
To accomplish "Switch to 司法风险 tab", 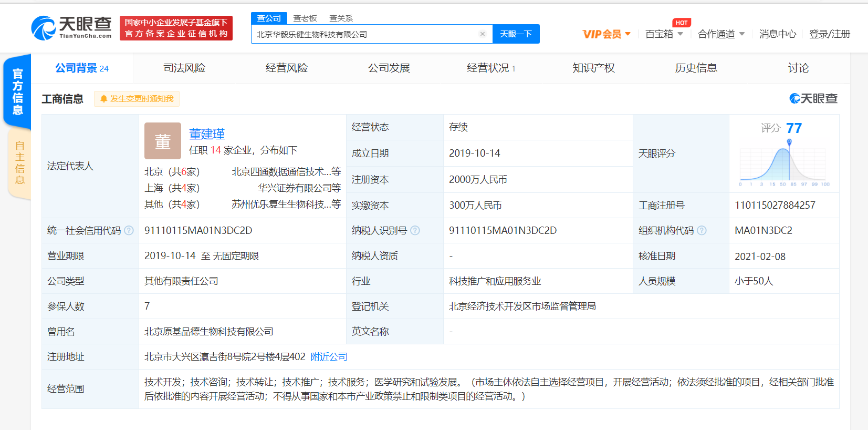I will (x=184, y=68).
